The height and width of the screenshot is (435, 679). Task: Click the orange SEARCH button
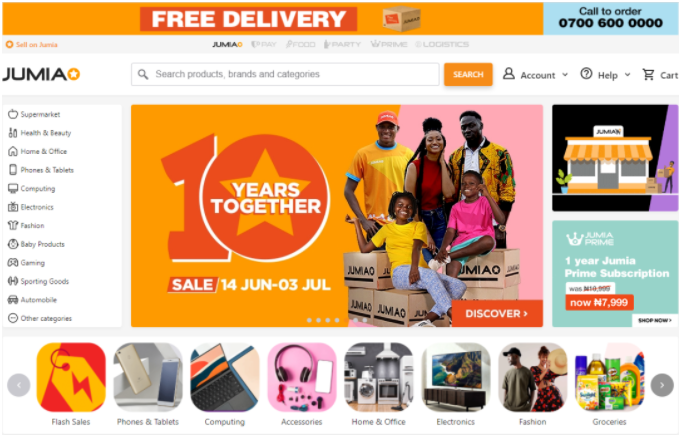click(x=468, y=74)
